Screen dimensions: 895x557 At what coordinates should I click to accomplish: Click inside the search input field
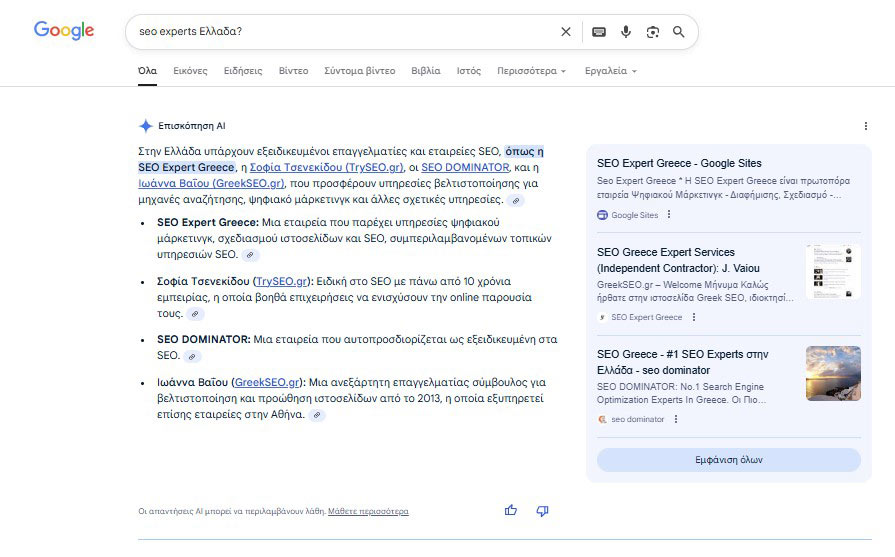(x=340, y=32)
